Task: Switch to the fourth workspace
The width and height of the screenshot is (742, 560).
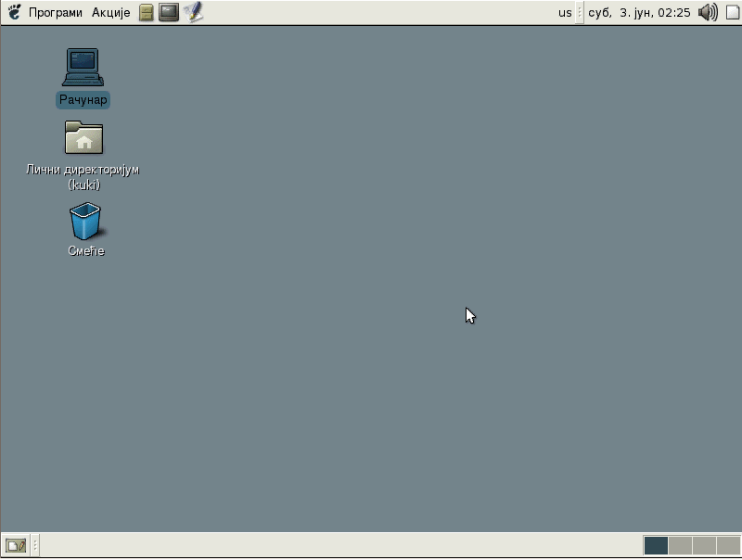Action: [x=728, y=545]
